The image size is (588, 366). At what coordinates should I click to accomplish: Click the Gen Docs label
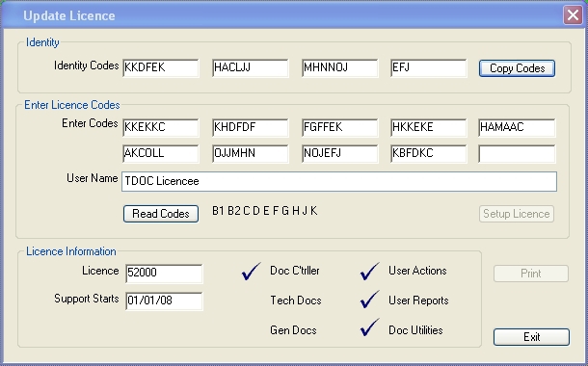pos(293,330)
